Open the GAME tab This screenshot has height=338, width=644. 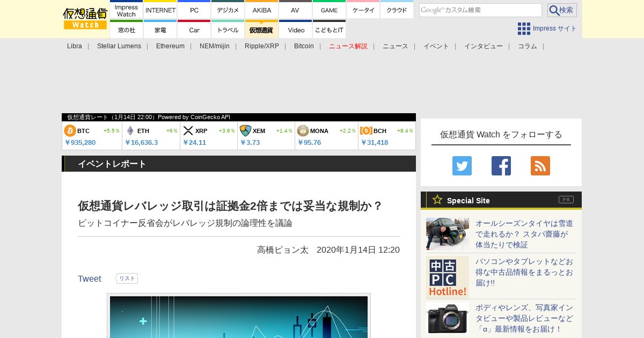(329, 10)
